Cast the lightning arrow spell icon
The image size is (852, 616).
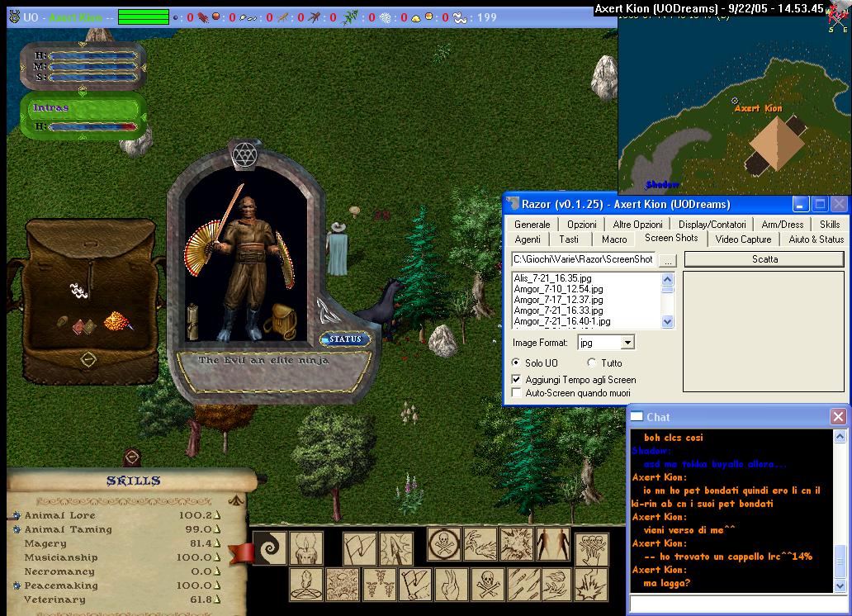pyautogui.click(x=396, y=547)
